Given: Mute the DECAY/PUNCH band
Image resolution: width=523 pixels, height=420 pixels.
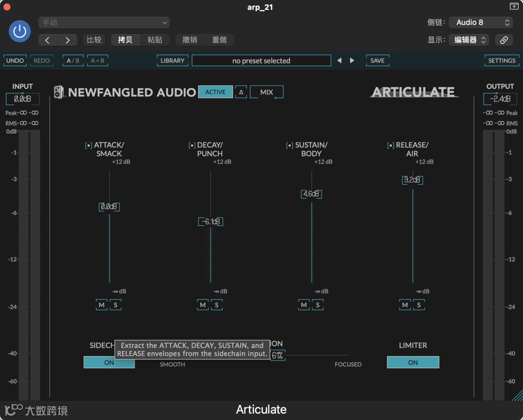Looking at the screenshot, I should (203, 305).
